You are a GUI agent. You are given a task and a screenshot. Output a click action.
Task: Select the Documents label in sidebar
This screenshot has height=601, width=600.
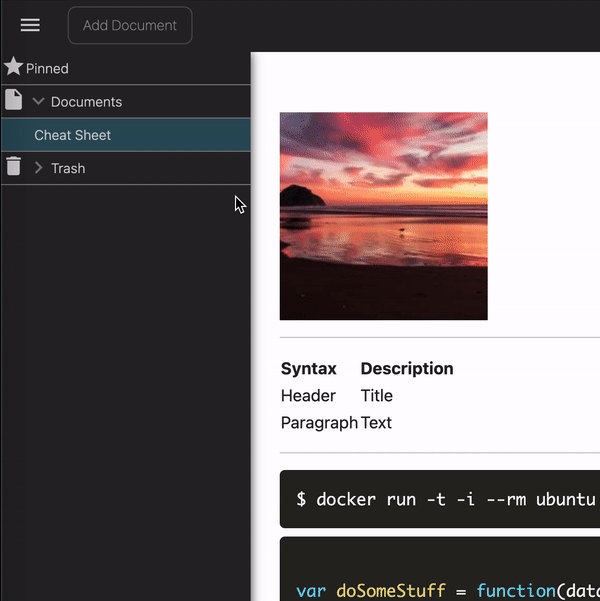pyautogui.click(x=86, y=102)
